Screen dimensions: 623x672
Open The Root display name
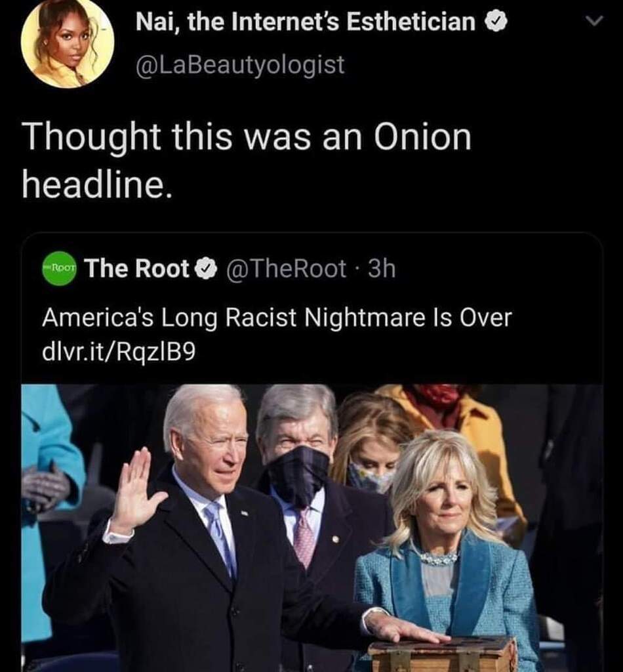[x=136, y=268]
